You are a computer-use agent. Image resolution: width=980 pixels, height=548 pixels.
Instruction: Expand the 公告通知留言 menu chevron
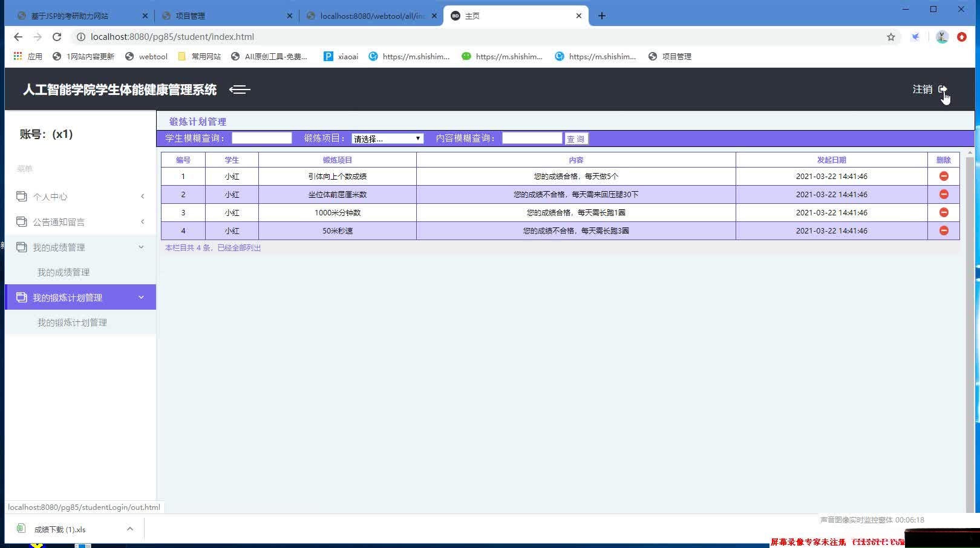point(142,221)
